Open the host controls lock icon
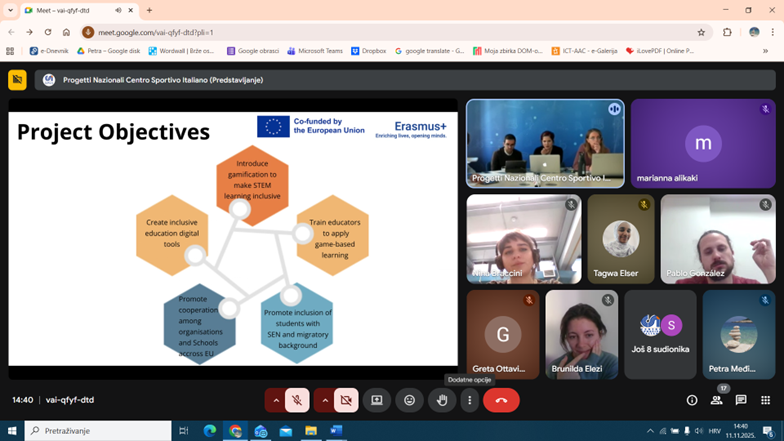 pos(766,400)
